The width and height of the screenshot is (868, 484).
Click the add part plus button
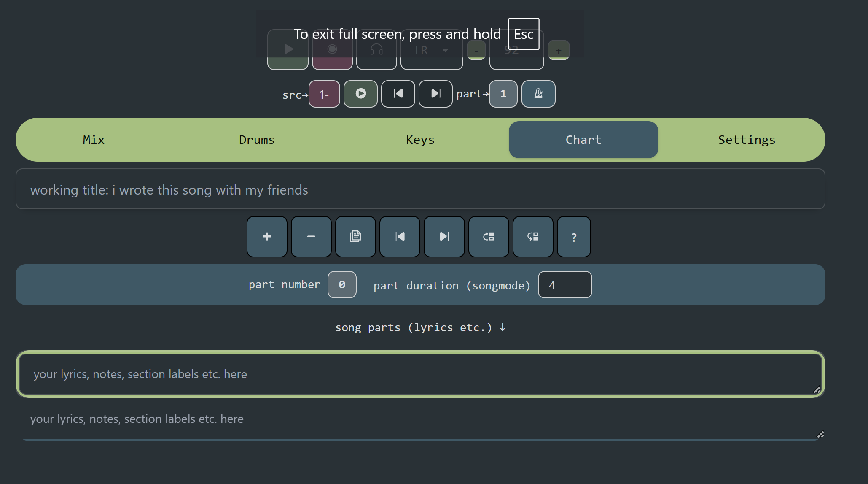point(267,237)
